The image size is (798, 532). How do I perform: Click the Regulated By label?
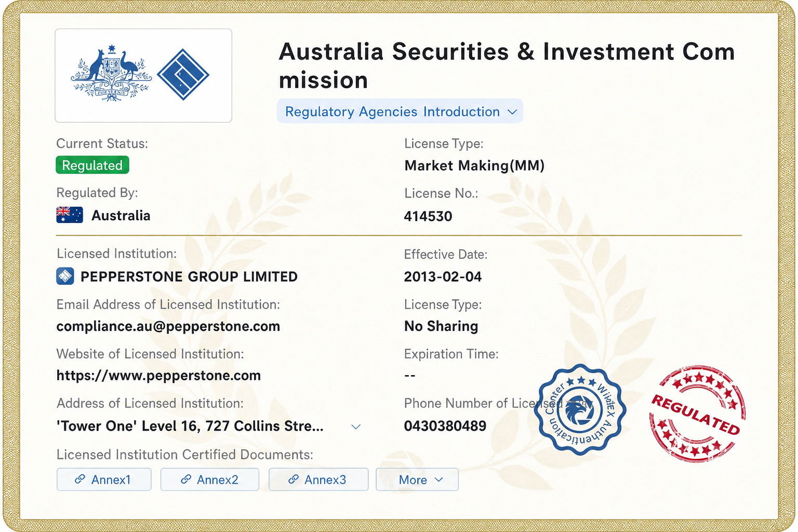tap(97, 193)
